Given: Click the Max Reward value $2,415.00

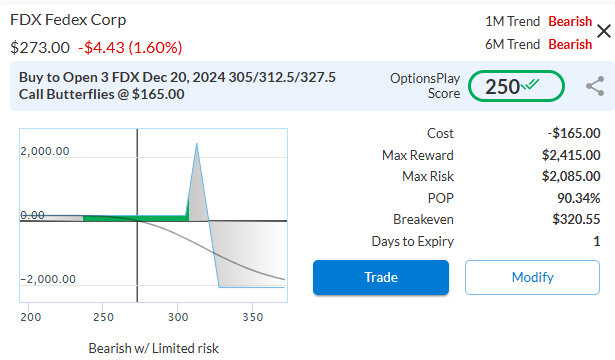Looking at the screenshot, I should (x=571, y=155).
